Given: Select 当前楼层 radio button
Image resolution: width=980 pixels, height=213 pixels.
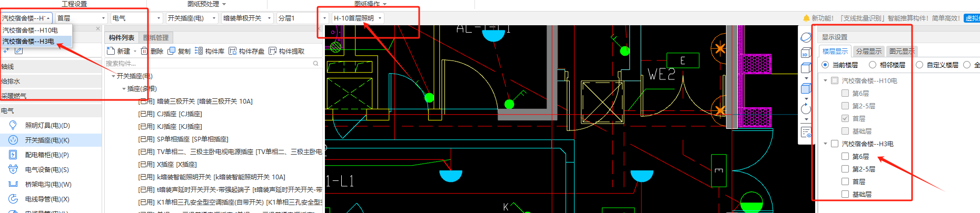Looking at the screenshot, I should pos(825,65).
